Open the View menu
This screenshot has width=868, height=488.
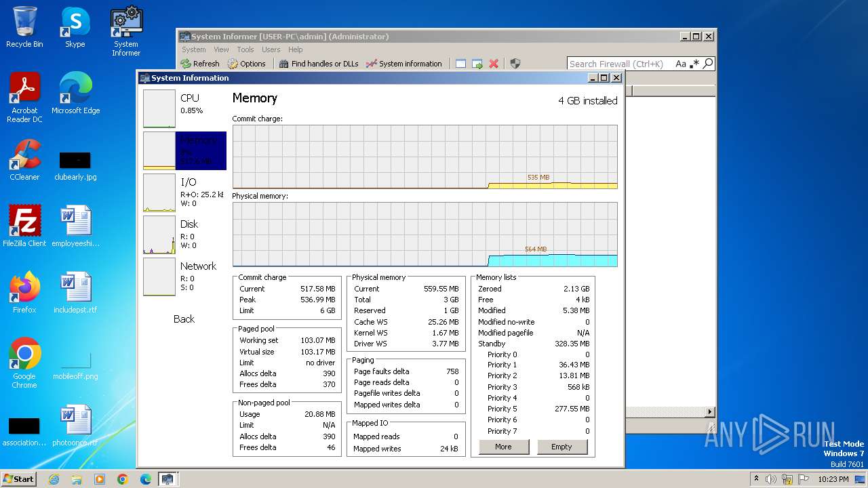pyautogui.click(x=222, y=49)
